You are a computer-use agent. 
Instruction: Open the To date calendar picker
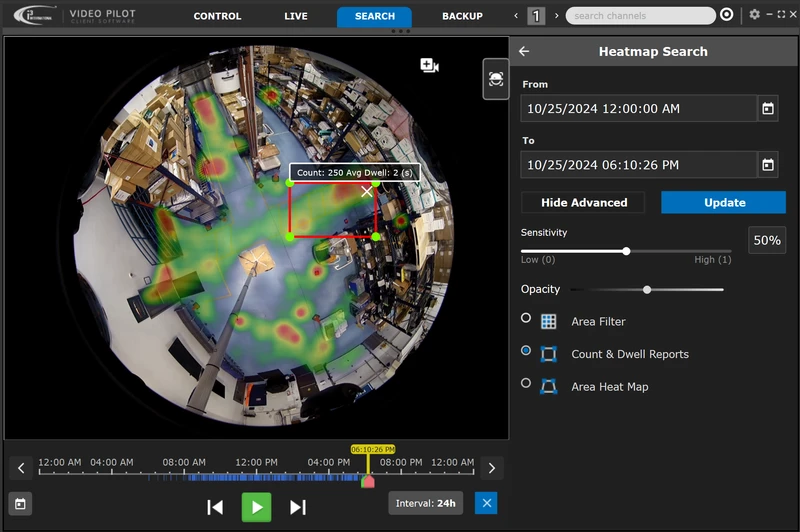[768, 165]
